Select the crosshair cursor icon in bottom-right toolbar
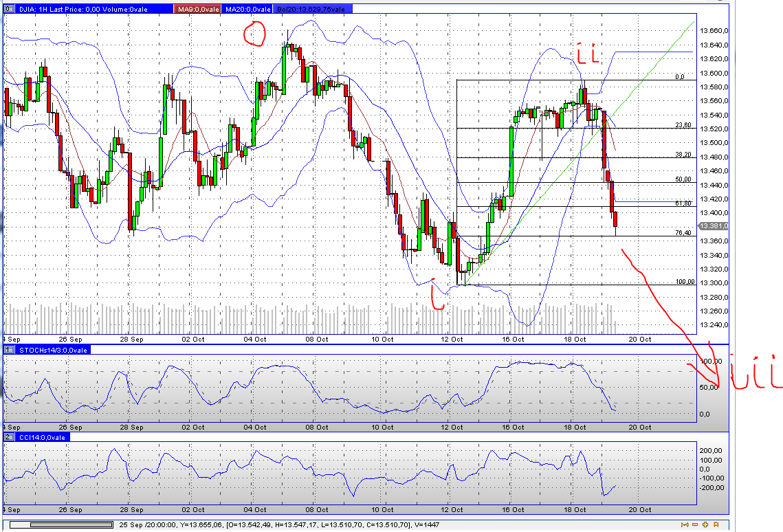 [685, 524]
